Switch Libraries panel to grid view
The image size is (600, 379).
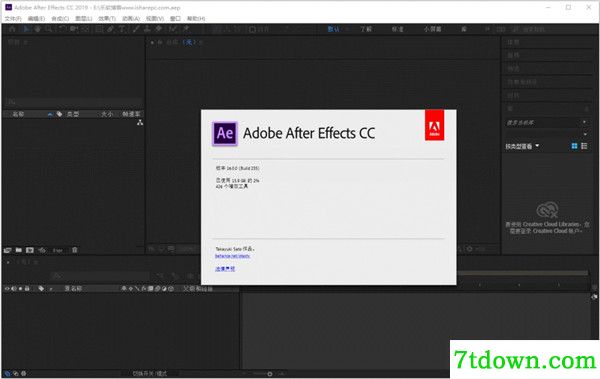tap(574, 146)
